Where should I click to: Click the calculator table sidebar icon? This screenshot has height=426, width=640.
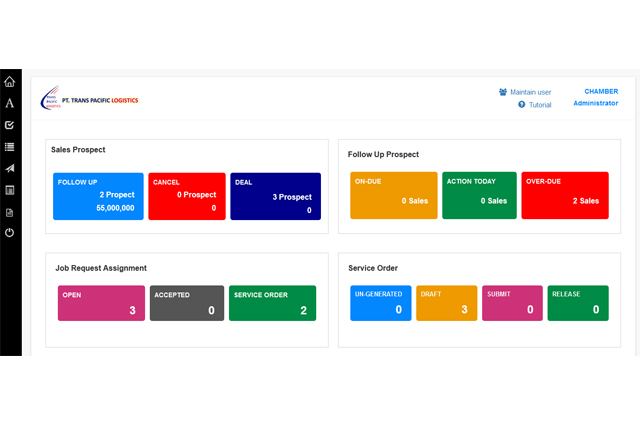(x=10, y=190)
